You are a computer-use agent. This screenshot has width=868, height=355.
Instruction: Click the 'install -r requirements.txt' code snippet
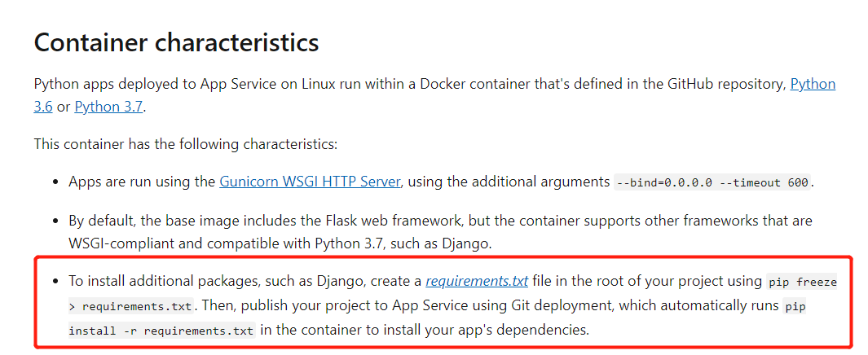(161, 331)
